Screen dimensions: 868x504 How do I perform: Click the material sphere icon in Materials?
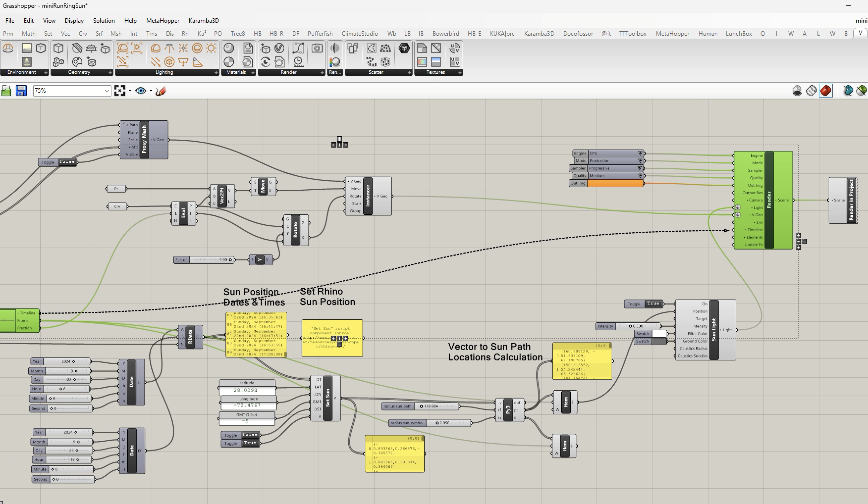coord(229,48)
